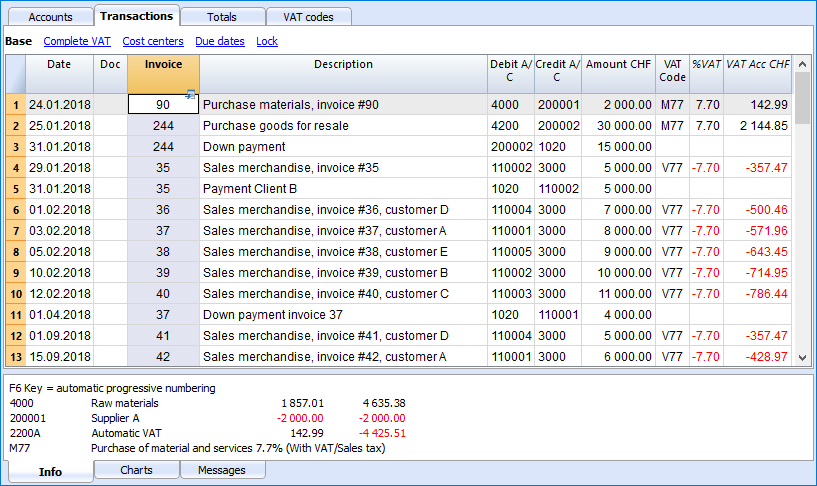
Task: Open the Totals tab
Action: [x=222, y=17]
